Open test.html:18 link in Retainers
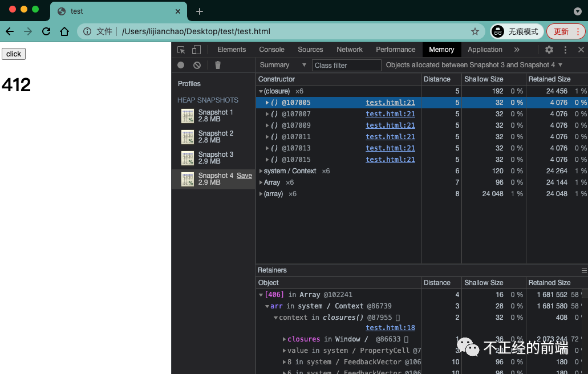Viewport: 588px width, 374px height. point(390,328)
